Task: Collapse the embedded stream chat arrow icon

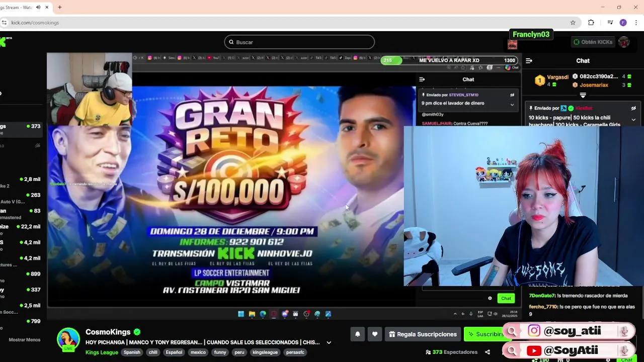Action: pyautogui.click(x=422, y=79)
